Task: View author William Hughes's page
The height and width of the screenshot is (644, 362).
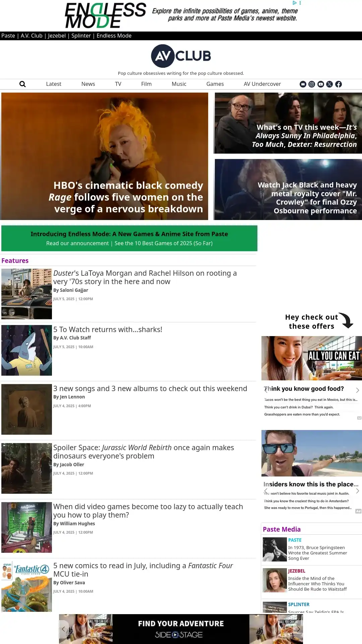Action: click(77, 524)
